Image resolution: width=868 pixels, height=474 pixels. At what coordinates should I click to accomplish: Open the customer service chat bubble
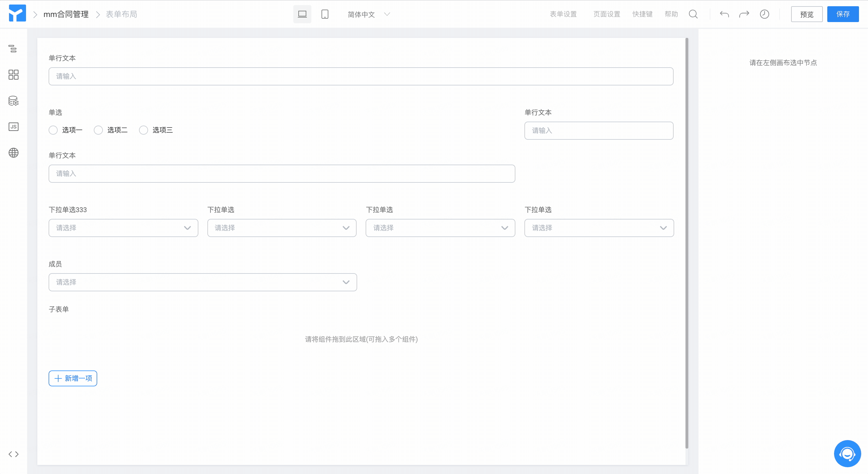(x=847, y=453)
